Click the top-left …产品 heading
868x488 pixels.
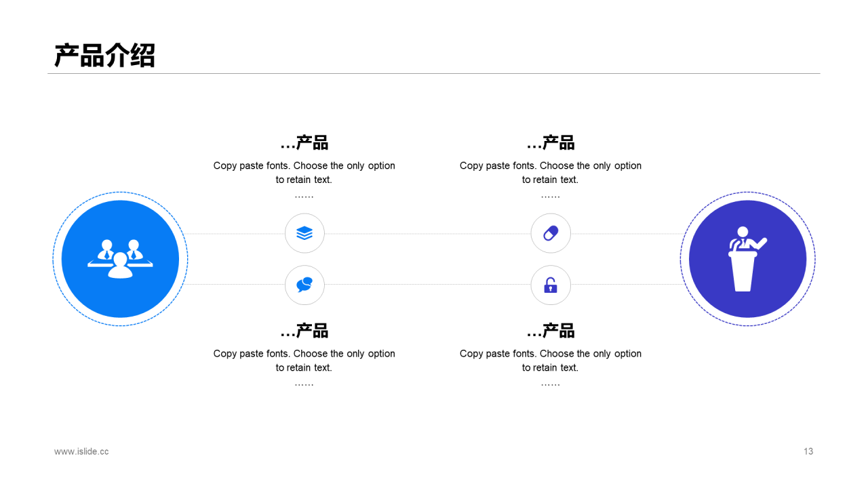pos(304,143)
